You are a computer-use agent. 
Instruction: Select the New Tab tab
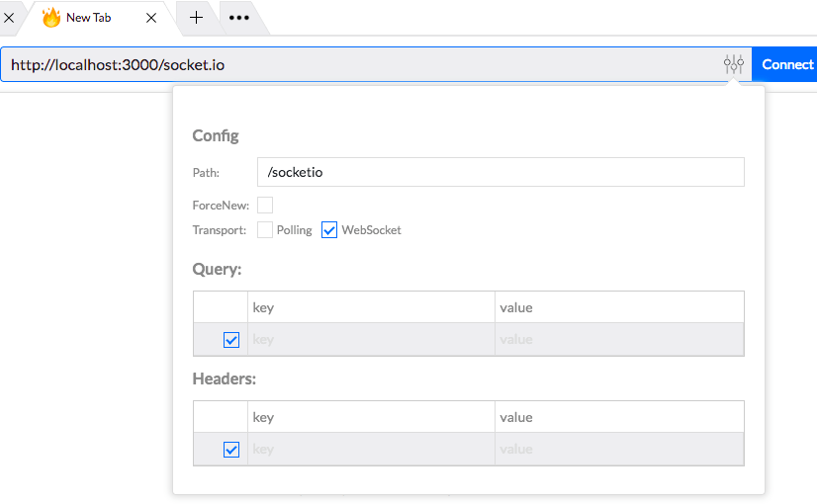94,18
